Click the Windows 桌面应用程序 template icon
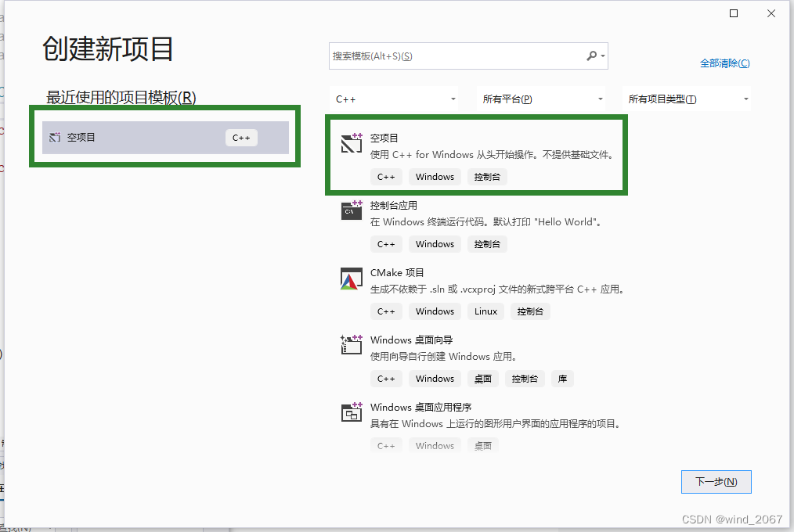The image size is (794, 532). (350, 412)
